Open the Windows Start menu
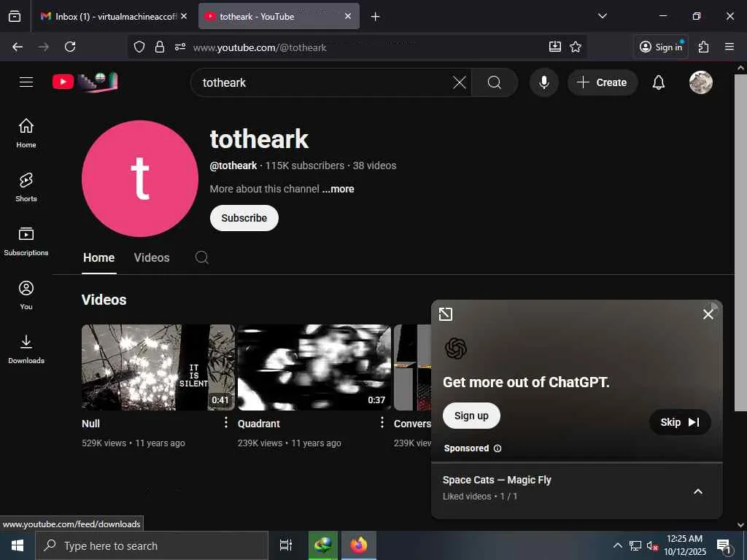This screenshot has height=560, width=747. 18,545
